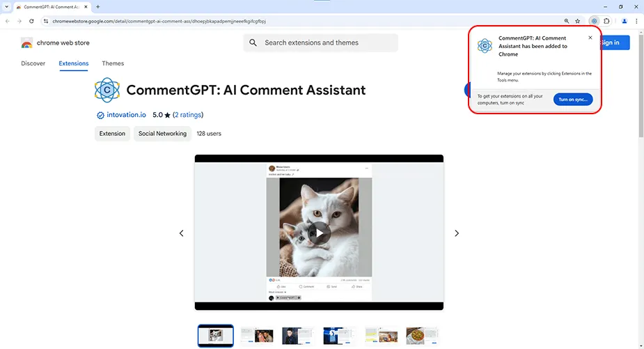Click the browser forward arrow

point(19,21)
